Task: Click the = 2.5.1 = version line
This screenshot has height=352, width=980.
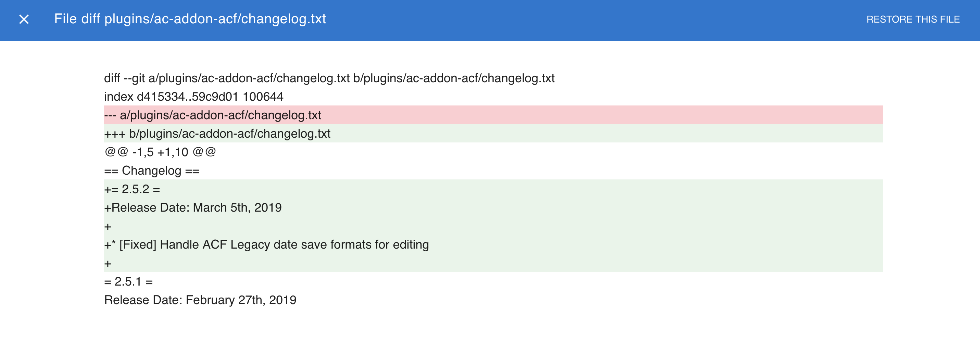Action: pyautogui.click(x=129, y=281)
